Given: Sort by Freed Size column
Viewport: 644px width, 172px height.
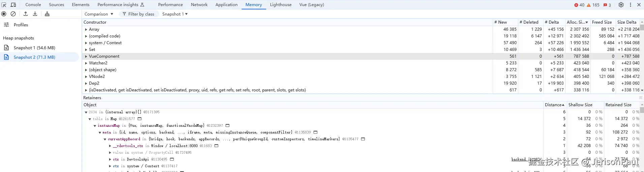Looking at the screenshot, I should [x=603, y=22].
